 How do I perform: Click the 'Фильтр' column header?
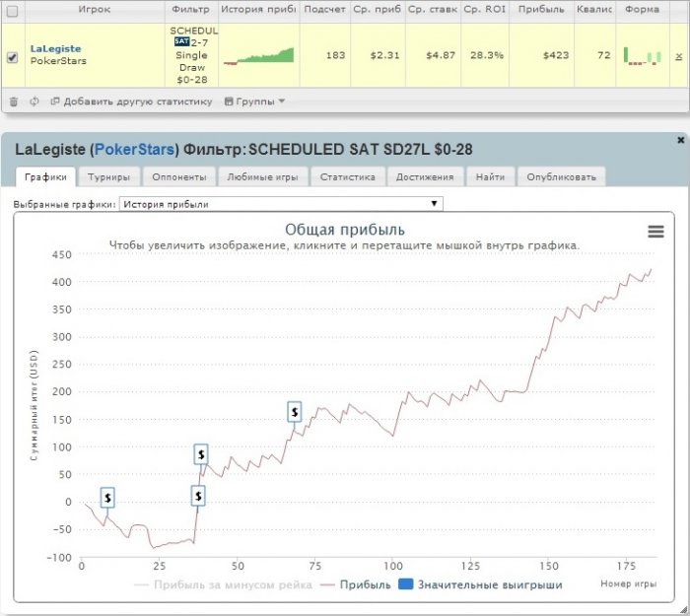tap(191, 10)
